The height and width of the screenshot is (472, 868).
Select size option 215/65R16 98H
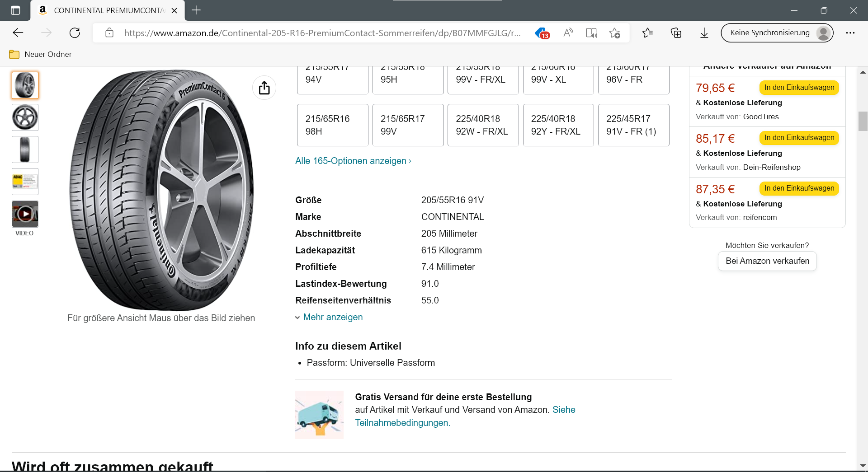coord(332,125)
